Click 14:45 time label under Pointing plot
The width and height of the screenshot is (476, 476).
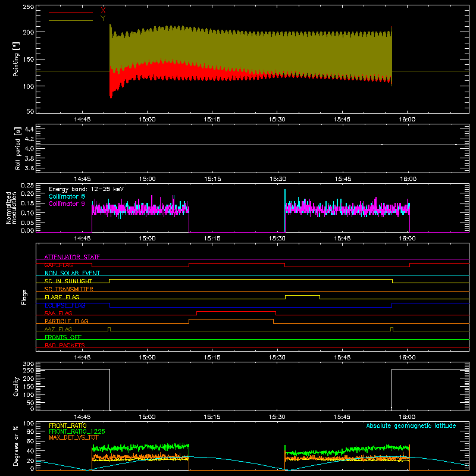tap(82, 120)
